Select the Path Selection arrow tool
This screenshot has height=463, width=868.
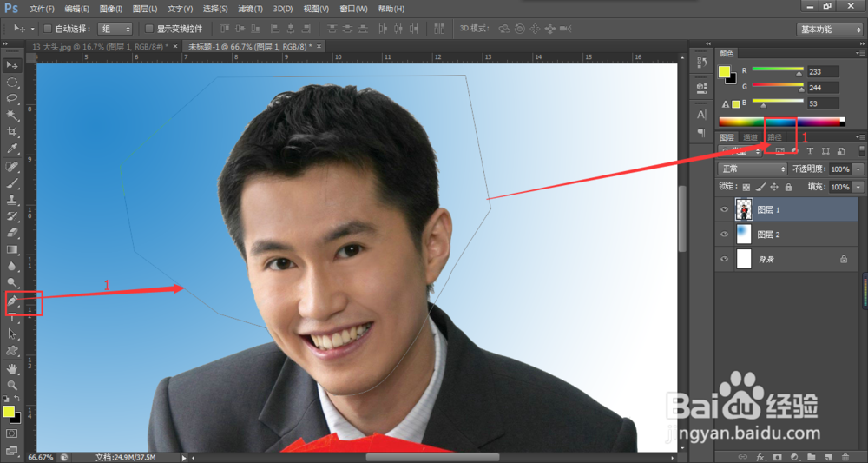tap(12, 334)
